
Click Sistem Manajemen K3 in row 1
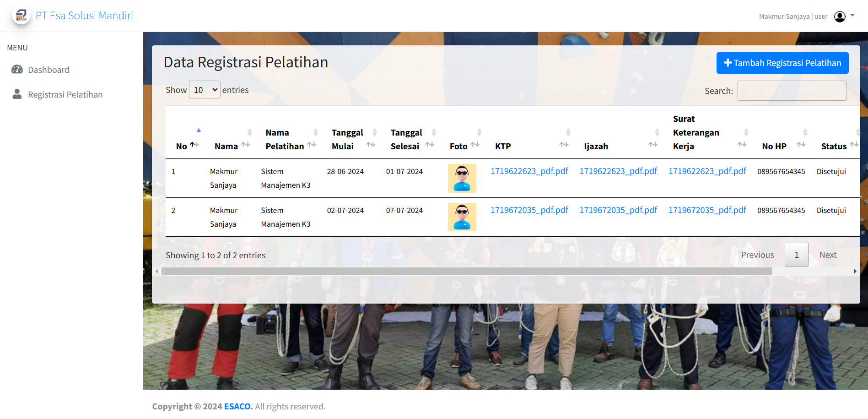(286, 178)
